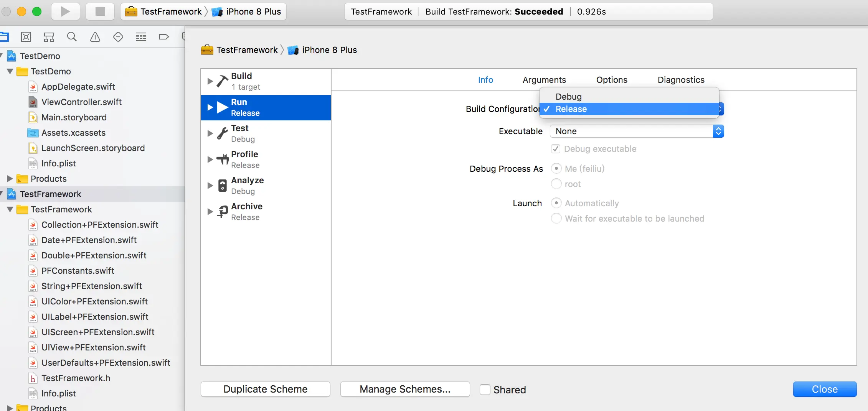The height and width of the screenshot is (411, 868).
Task: Click TestFramework scheme in toolbar selector
Action: [x=171, y=12]
